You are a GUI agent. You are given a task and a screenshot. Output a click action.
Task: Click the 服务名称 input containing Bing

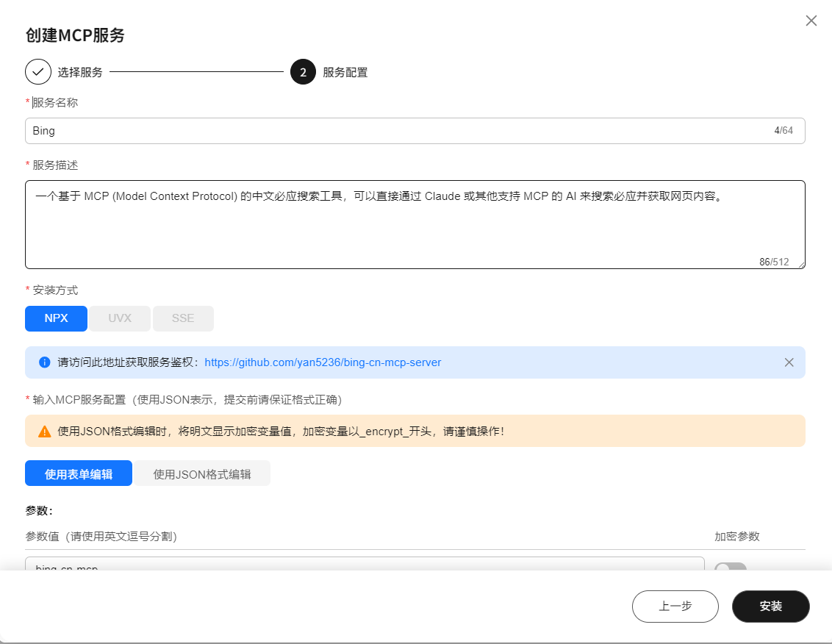coord(415,131)
